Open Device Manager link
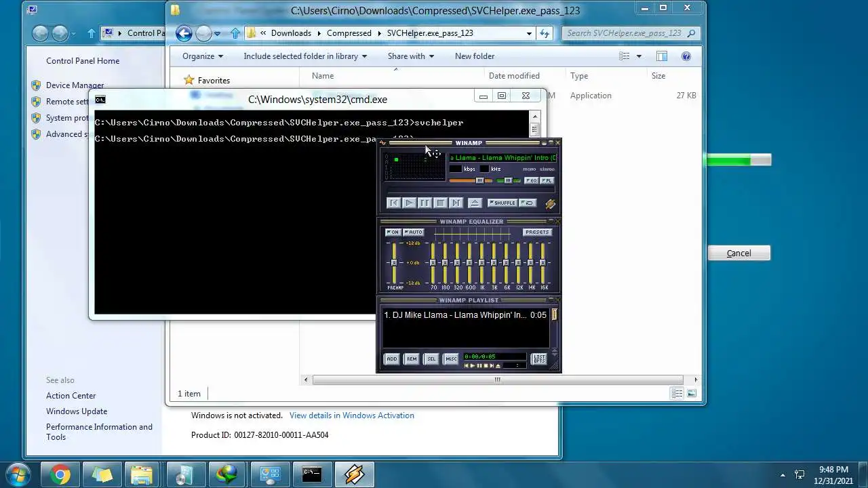The image size is (868, 488). 75,85
